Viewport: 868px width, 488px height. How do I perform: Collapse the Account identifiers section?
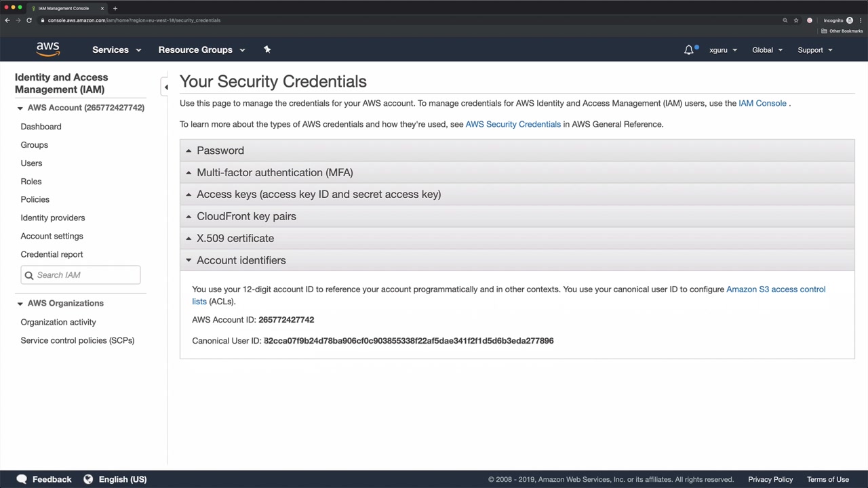point(241,260)
